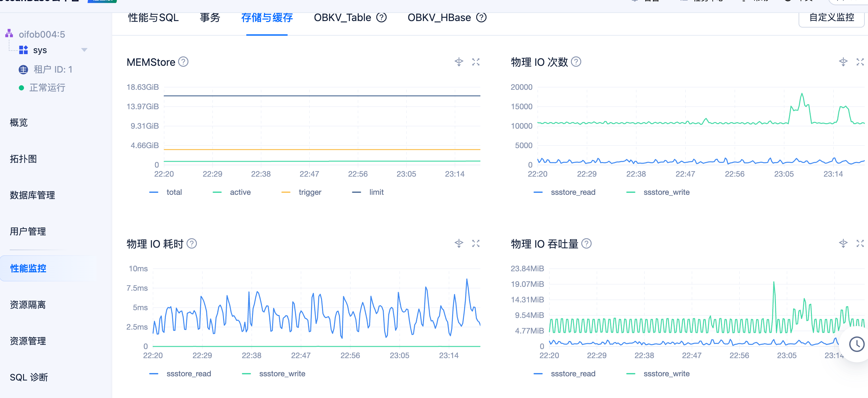Click the MEMStore chart drill-down icon
This screenshot has width=868, height=398.
[x=459, y=62]
